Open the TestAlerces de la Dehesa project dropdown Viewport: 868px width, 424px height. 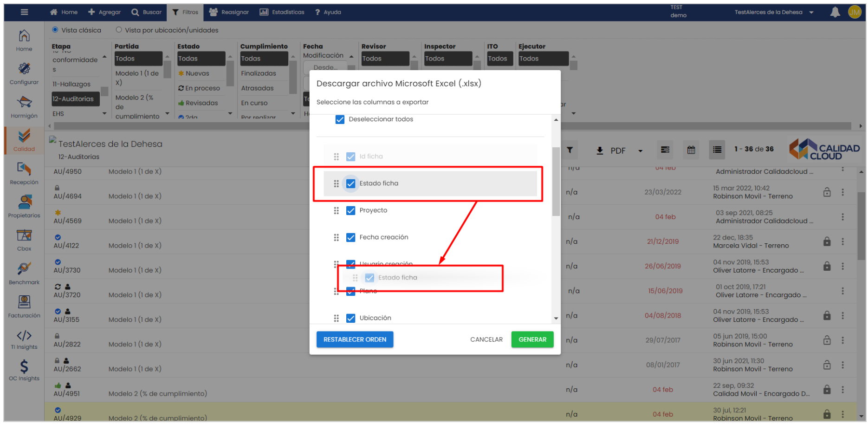click(x=774, y=13)
